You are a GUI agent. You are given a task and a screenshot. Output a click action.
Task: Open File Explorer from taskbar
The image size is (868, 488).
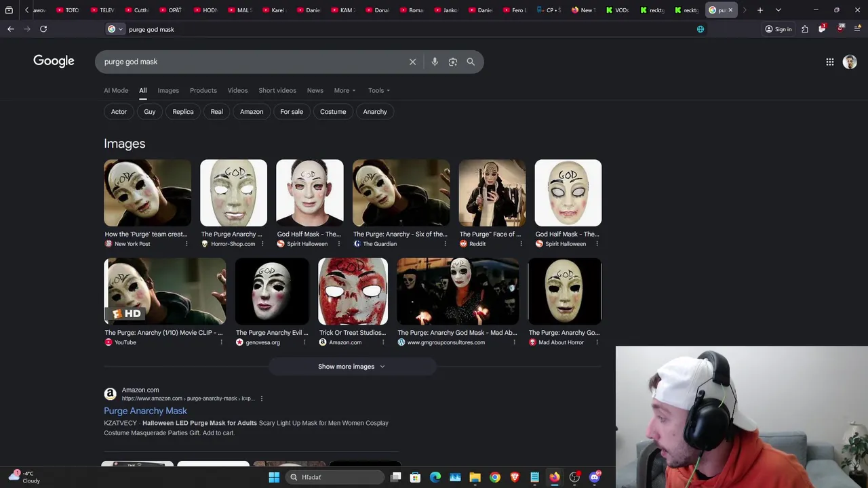click(475, 477)
